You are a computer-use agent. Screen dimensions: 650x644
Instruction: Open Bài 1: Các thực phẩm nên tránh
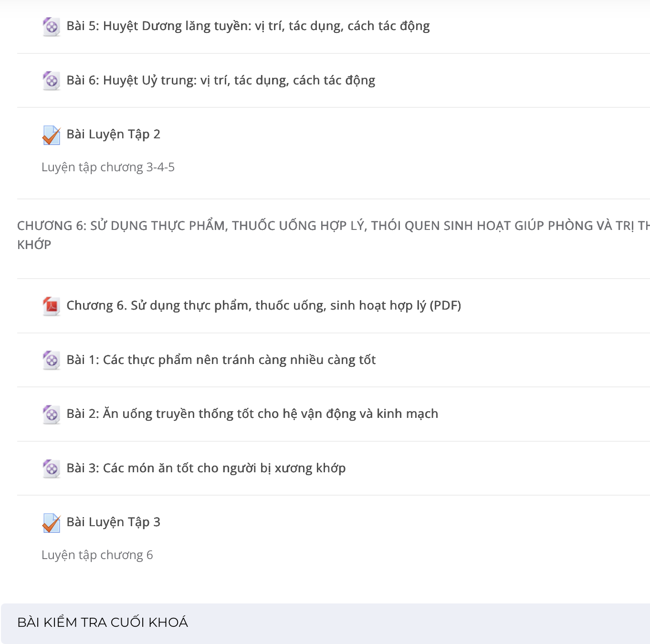point(221,360)
